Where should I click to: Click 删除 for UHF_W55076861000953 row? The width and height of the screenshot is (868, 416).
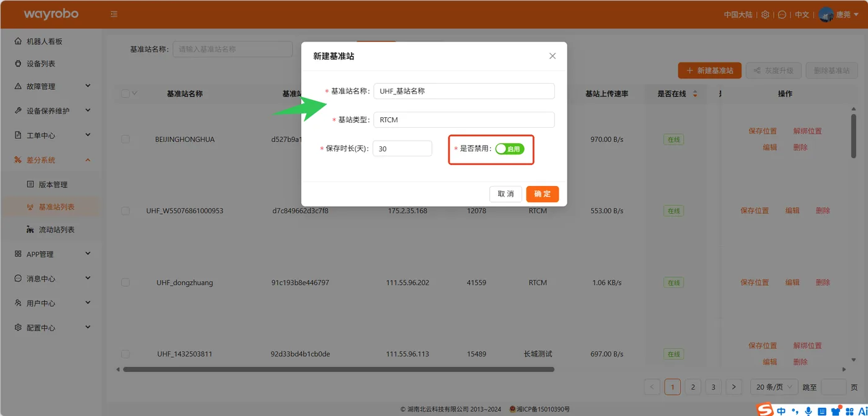(x=823, y=211)
